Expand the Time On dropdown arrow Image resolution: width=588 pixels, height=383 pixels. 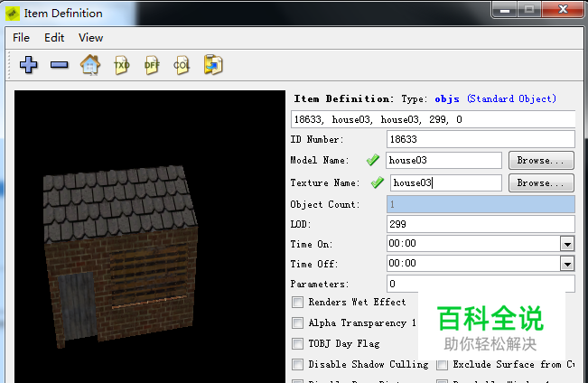click(567, 244)
